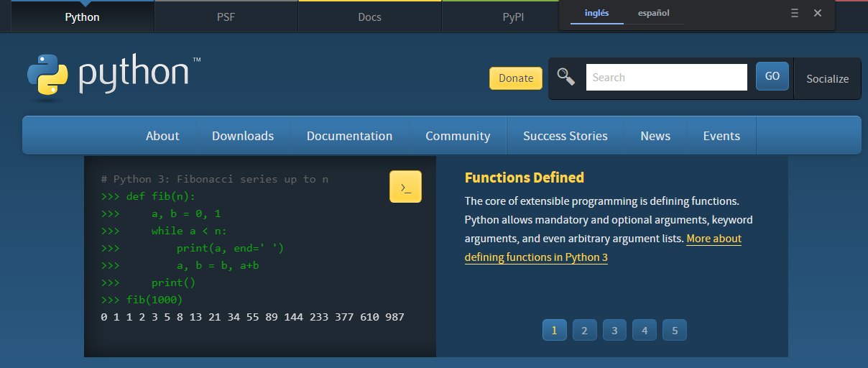
Task: Click the magnifying glass search icon
Action: click(566, 77)
